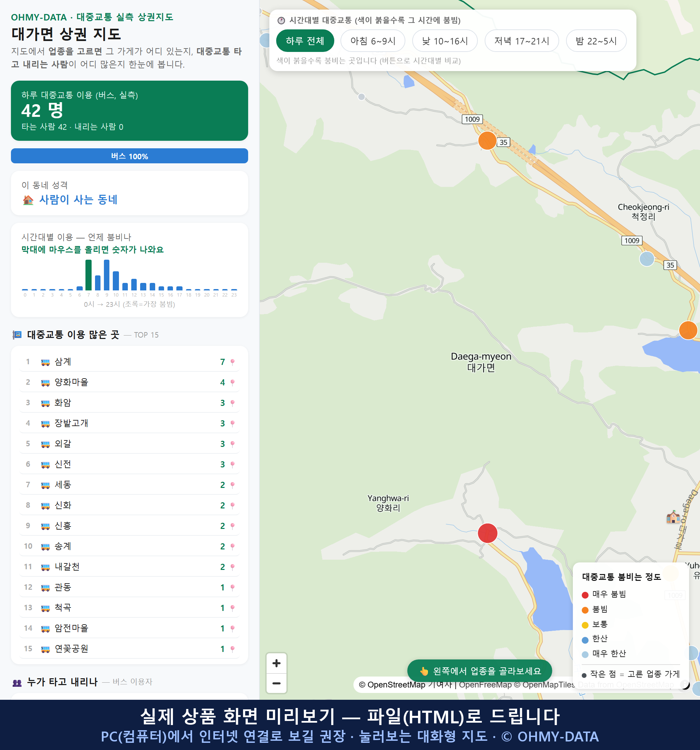This screenshot has width=700, height=750.
Task: Click the 하루 대중교통 이용 42 명 card
Action: (x=130, y=111)
